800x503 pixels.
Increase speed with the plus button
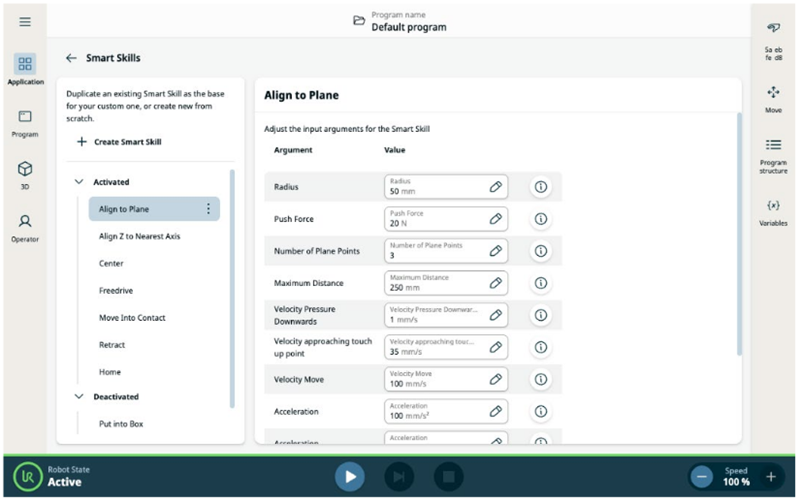[770, 477]
